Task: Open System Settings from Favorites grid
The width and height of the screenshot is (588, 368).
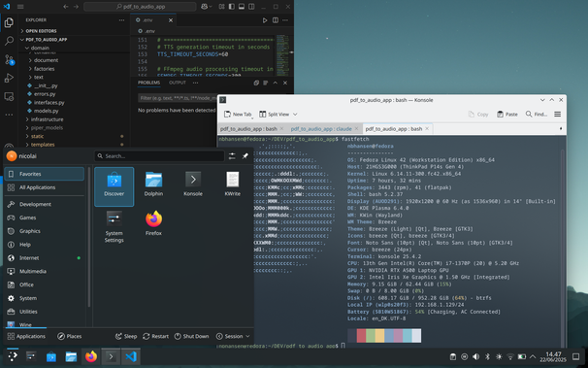Action: click(x=114, y=227)
